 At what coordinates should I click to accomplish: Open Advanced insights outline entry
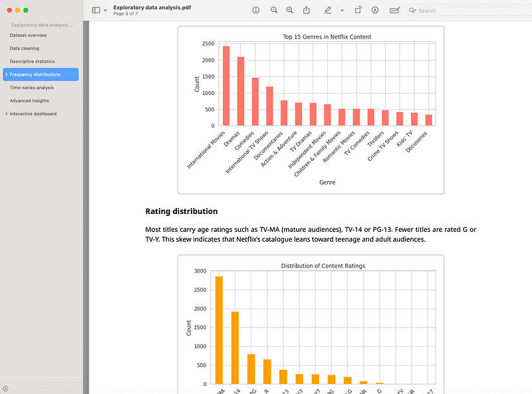click(x=29, y=101)
